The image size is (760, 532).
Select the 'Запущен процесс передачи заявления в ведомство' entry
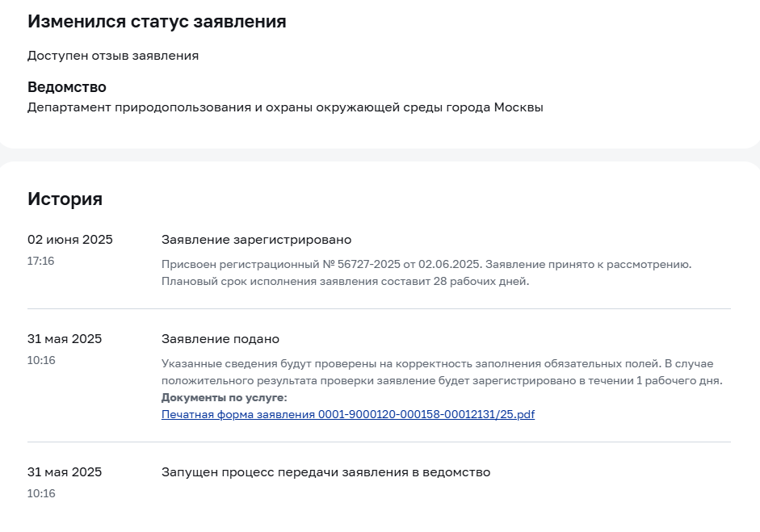325,472
